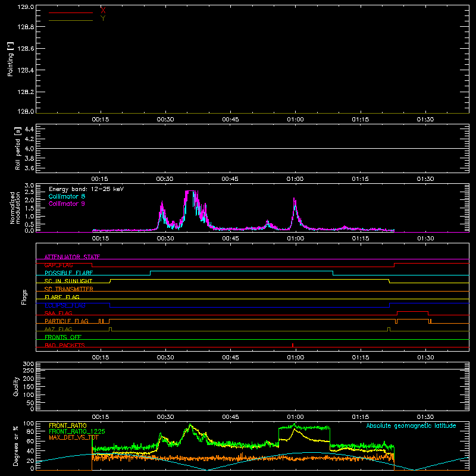Select the Collimator 9 legend entry
The width and height of the screenshot is (476, 476).
[x=67, y=203]
